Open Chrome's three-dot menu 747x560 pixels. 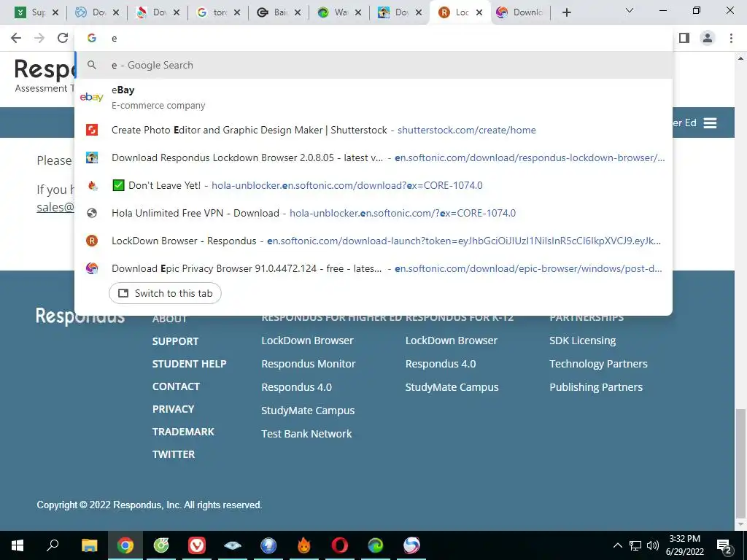pos(731,38)
